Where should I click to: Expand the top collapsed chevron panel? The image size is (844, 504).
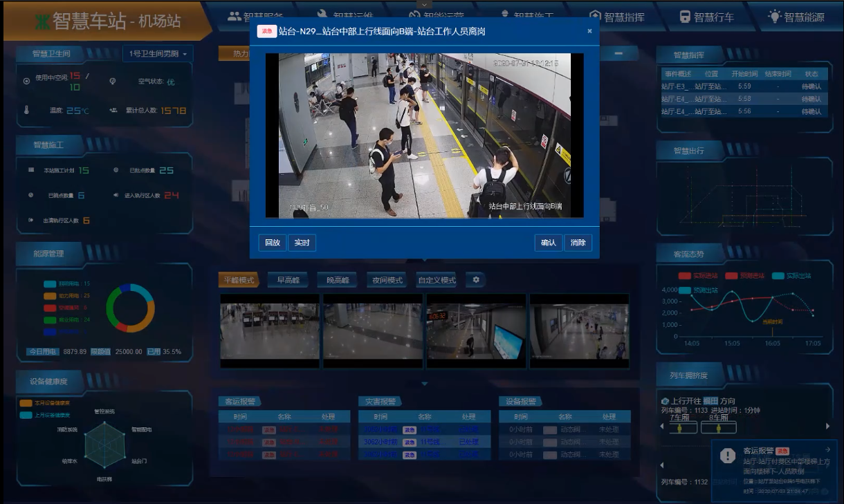tap(424, 4)
